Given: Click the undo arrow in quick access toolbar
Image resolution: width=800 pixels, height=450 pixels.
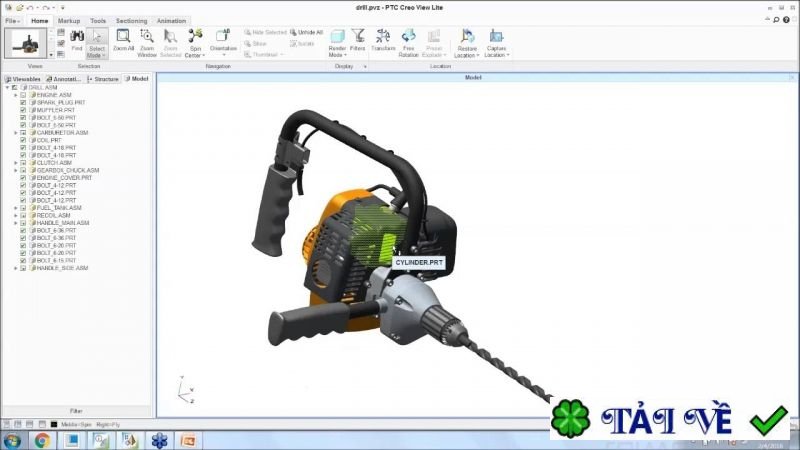Looking at the screenshot, I should pos(31,8).
